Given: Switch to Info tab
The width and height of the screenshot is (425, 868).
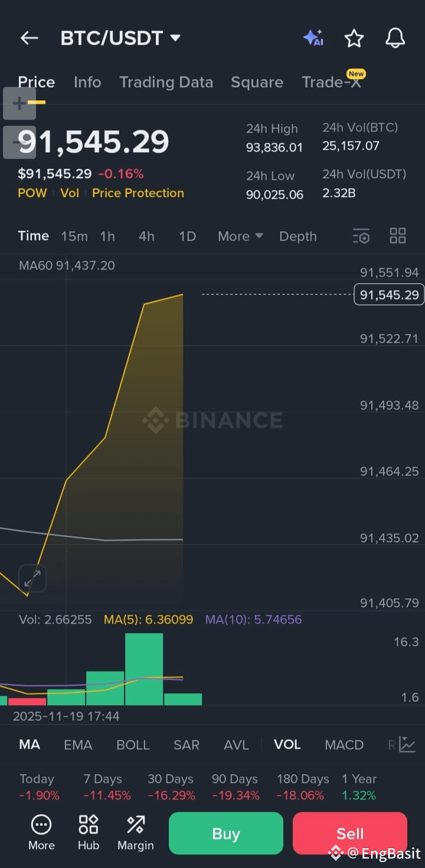Looking at the screenshot, I should coord(87,82).
